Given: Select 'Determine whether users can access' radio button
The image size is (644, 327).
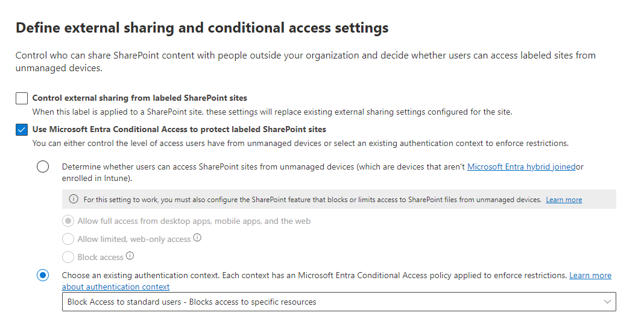Looking at the screenshot, I should pos(43,167).
